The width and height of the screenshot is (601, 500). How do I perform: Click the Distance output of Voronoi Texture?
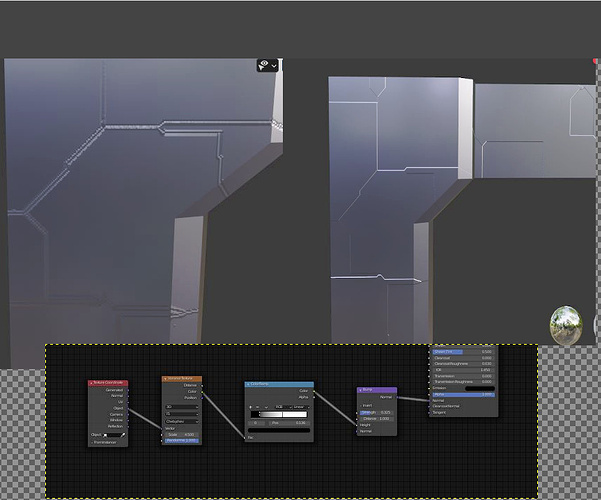coord(190,385)
